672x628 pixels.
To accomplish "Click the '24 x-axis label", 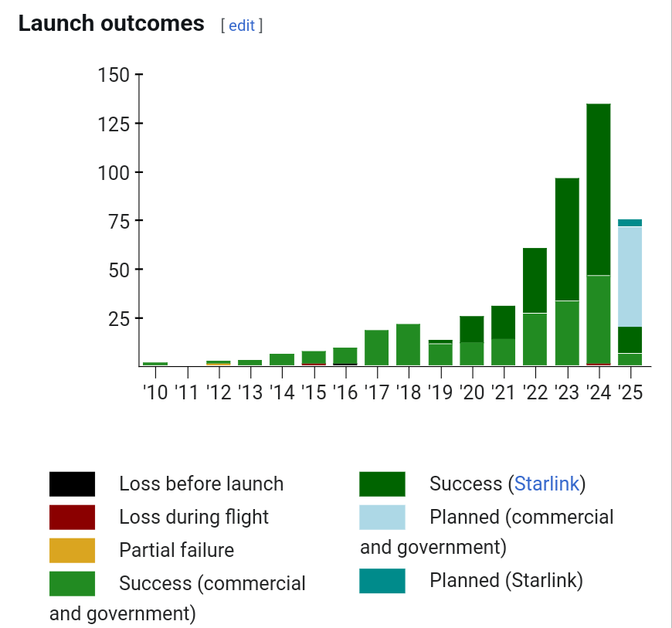I will point(599,392).
